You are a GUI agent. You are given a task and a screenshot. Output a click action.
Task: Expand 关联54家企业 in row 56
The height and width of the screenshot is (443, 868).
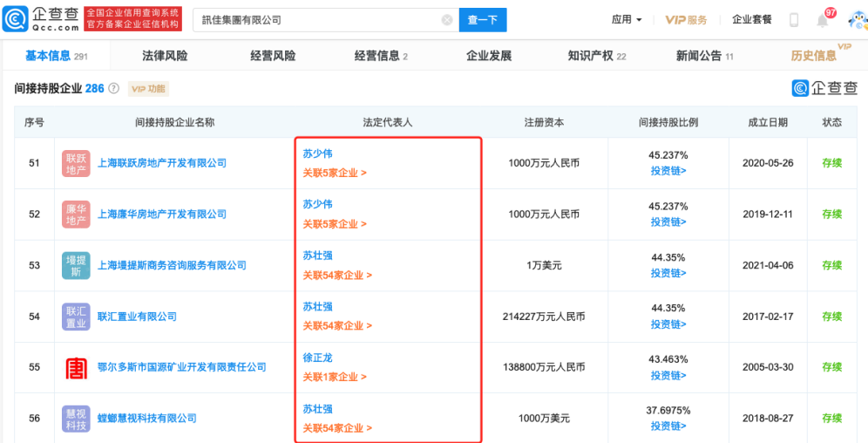pos(337,428)
